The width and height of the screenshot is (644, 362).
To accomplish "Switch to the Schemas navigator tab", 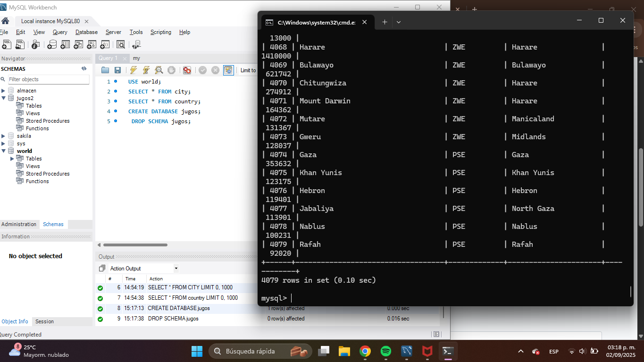I will (53, 224).
